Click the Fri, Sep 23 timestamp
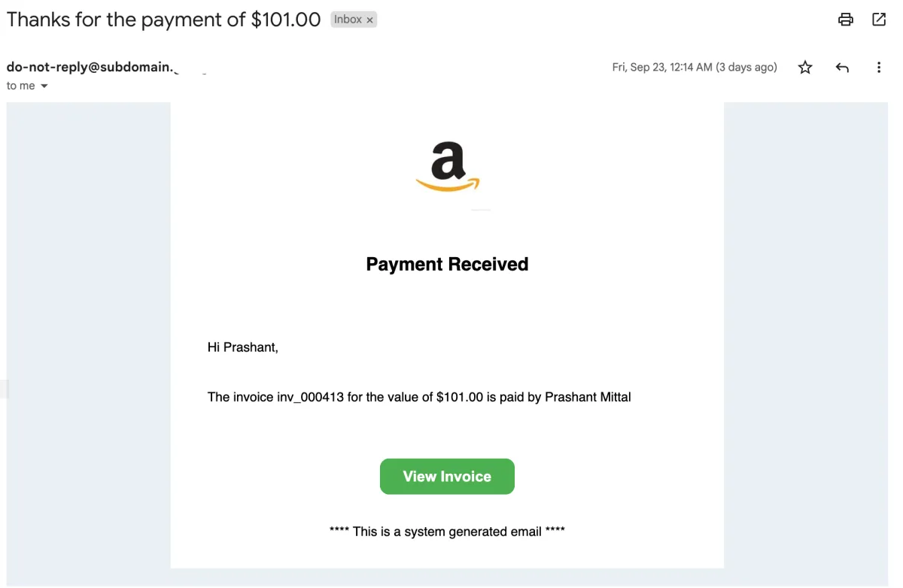Screen dimensions: 903x588 694,68
